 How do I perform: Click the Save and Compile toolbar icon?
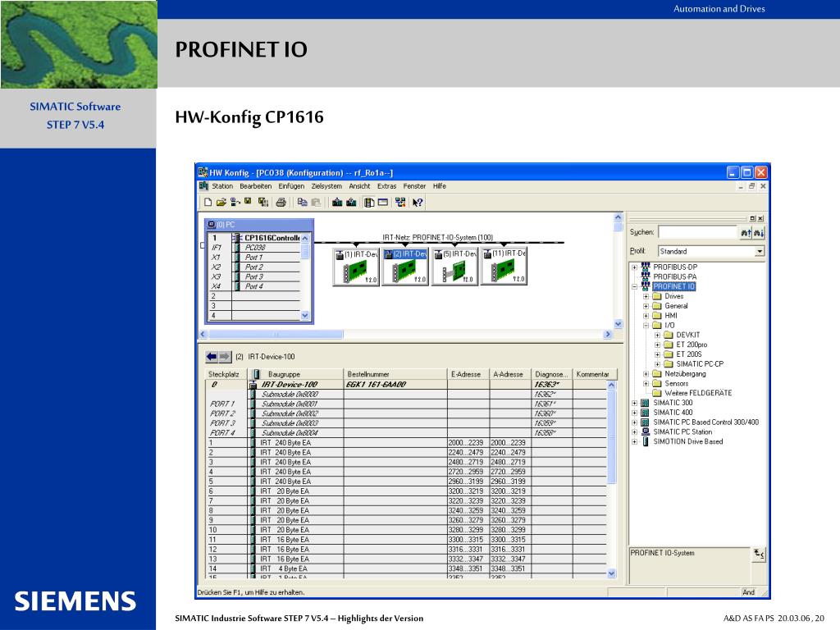[x=262, y=203]
